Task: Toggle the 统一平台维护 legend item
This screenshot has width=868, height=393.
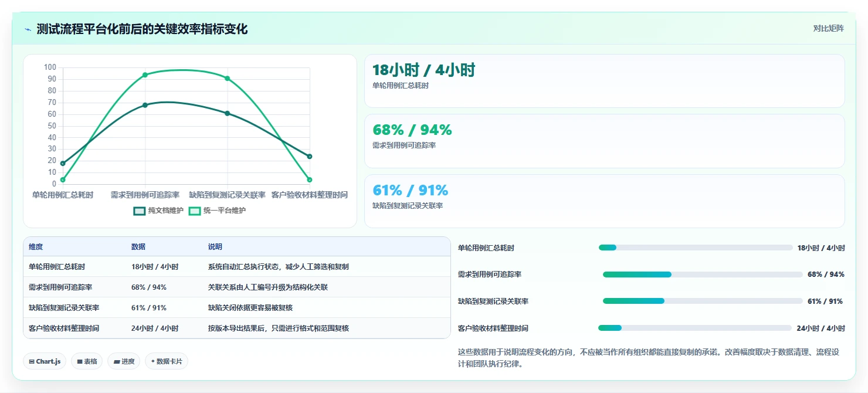Action: point(217,211)
